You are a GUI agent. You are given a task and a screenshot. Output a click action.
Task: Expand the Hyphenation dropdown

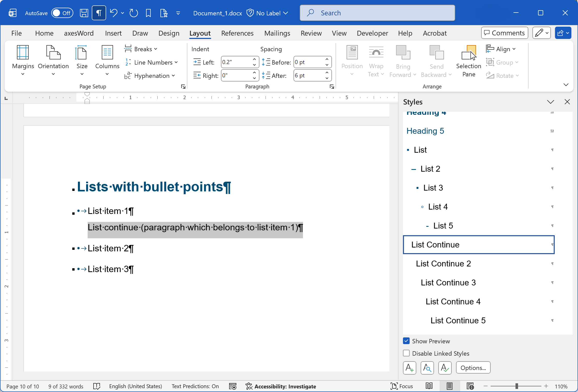pos(150,76)
